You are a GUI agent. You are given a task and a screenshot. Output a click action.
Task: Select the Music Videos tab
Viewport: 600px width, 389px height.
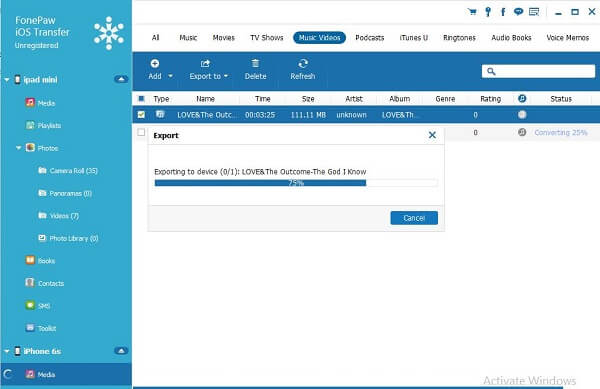320,37
